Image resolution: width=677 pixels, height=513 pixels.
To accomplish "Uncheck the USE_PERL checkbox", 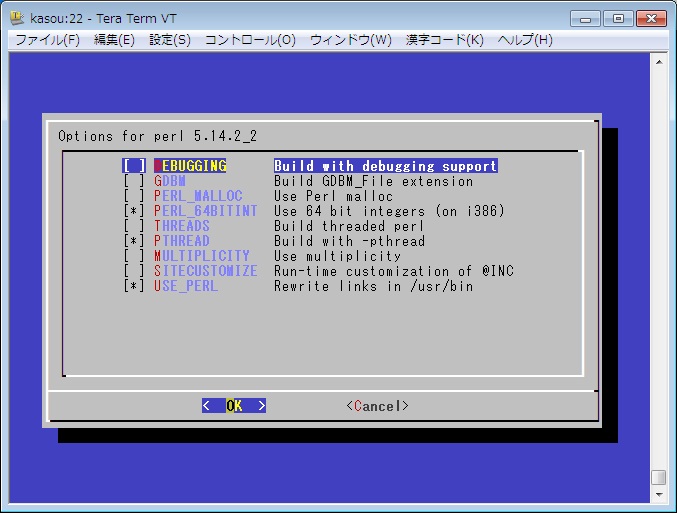I will [x=134, y=286].
